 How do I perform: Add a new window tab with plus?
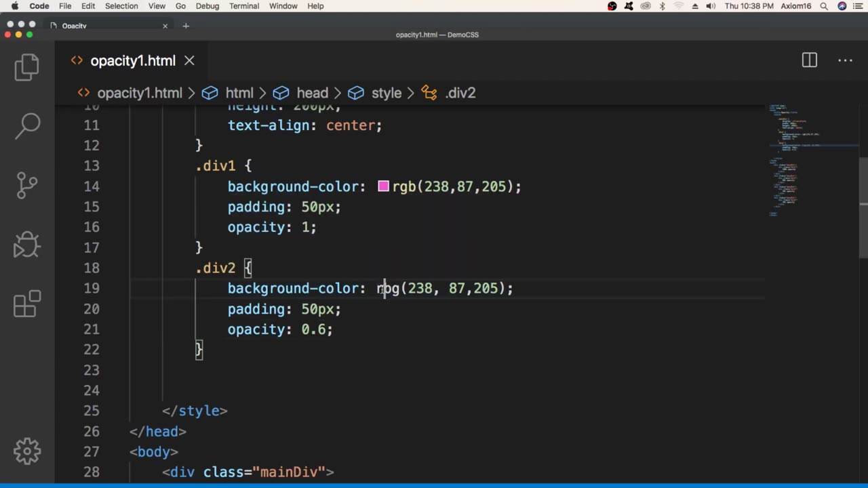(x=186, y=26)
